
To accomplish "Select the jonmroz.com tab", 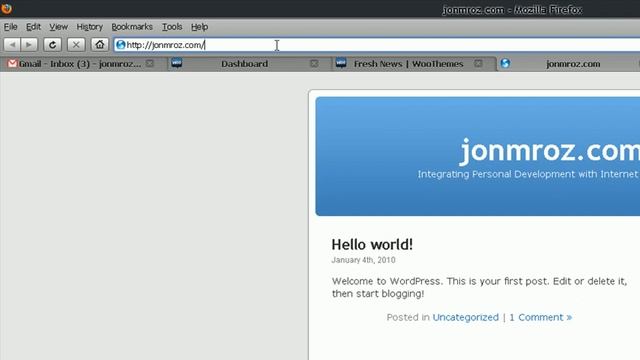I will tap(569, 64).
